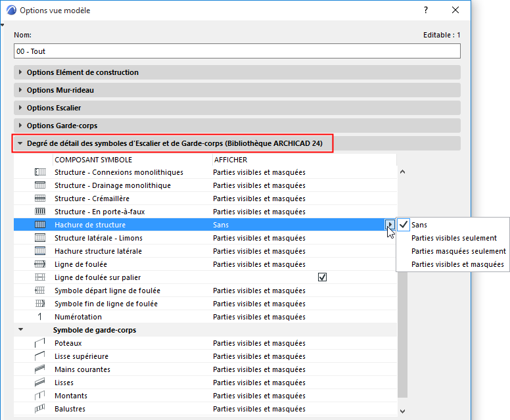Click the Lisse supérieure row icon
510x420 pixels.
pos(40,356)
